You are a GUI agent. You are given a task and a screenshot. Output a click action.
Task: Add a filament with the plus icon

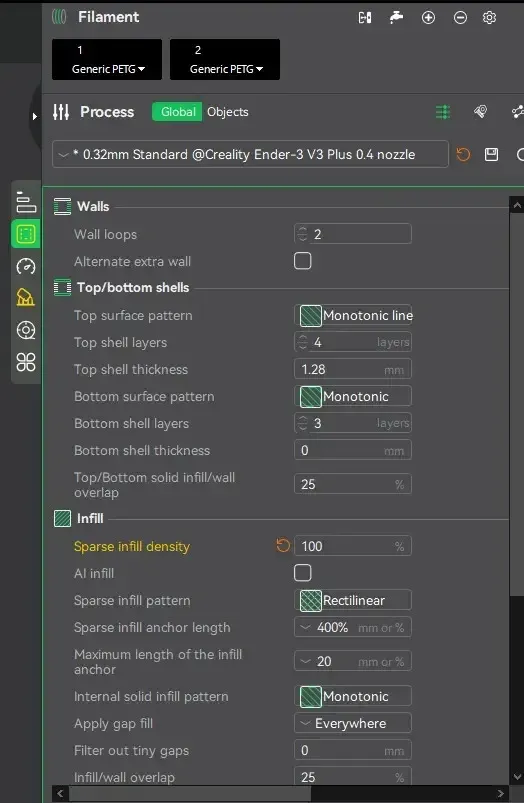pyautogui.click(x=428, y=18)
